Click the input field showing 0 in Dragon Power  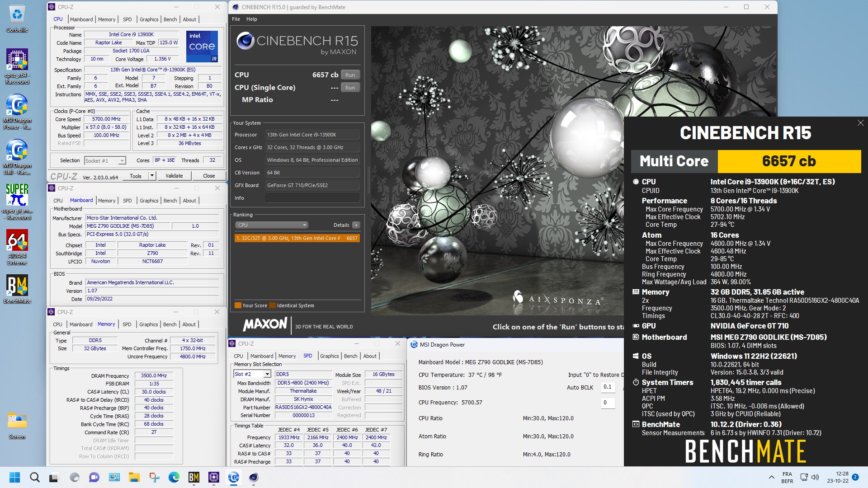click(x=608, y=403)
